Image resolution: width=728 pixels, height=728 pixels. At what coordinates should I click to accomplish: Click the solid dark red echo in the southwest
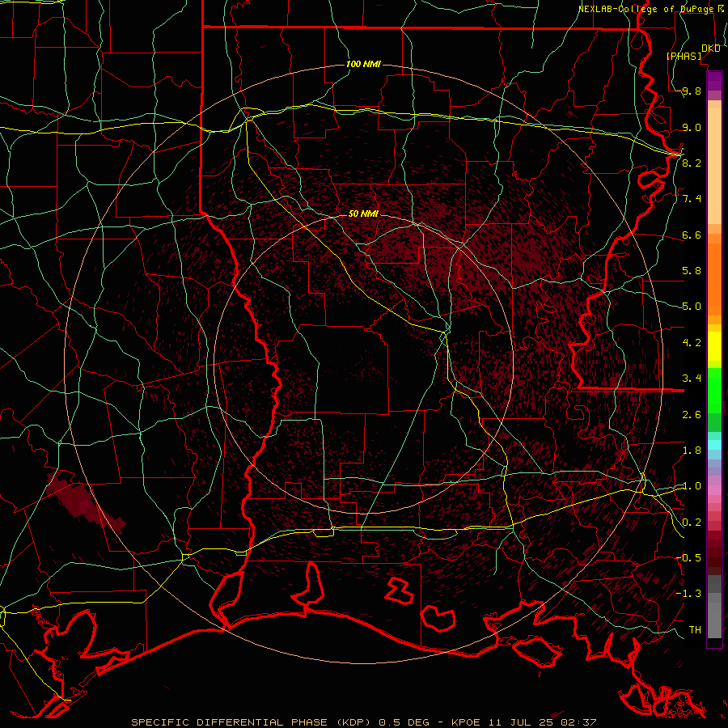[79, 501]
